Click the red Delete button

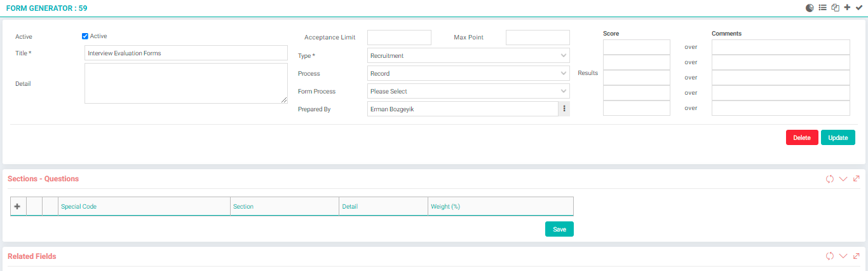point(802,137)
